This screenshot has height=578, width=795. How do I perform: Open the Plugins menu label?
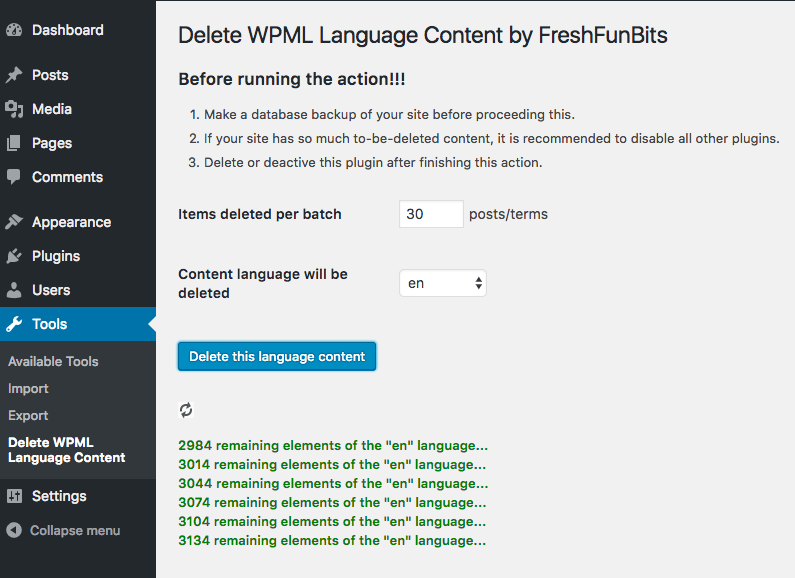point(56,256)
